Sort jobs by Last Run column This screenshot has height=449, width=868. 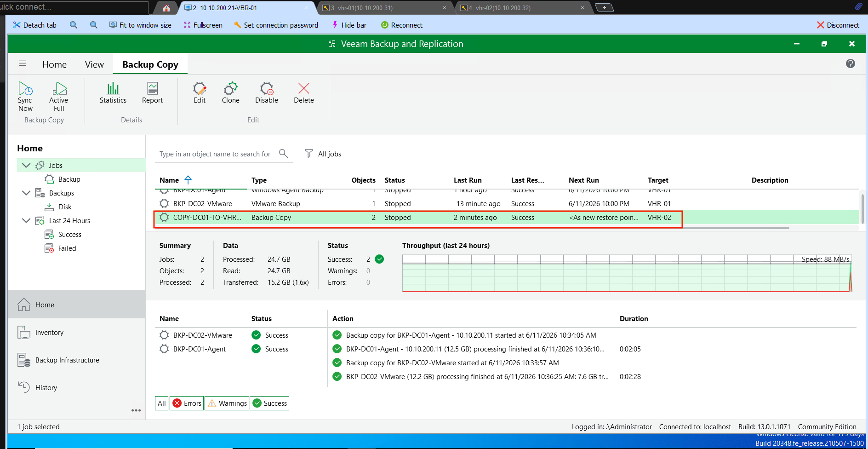468,180
